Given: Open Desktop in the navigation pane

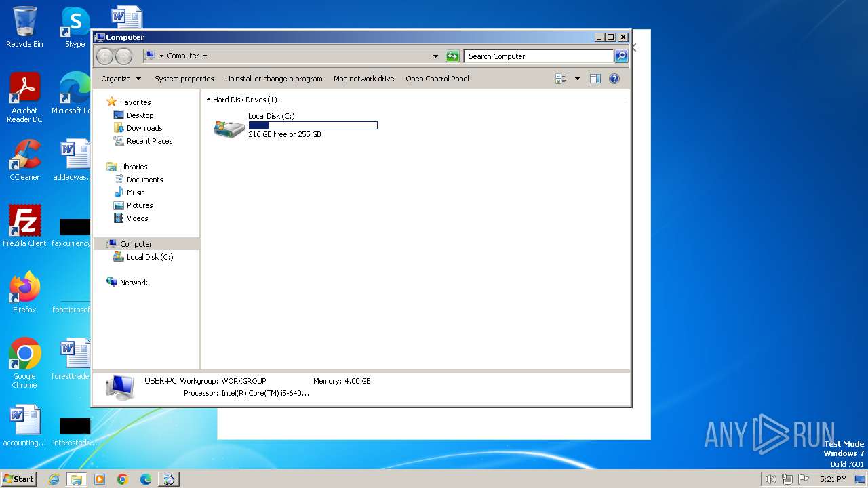Looking at the screenshot, I should click(140, 115).
